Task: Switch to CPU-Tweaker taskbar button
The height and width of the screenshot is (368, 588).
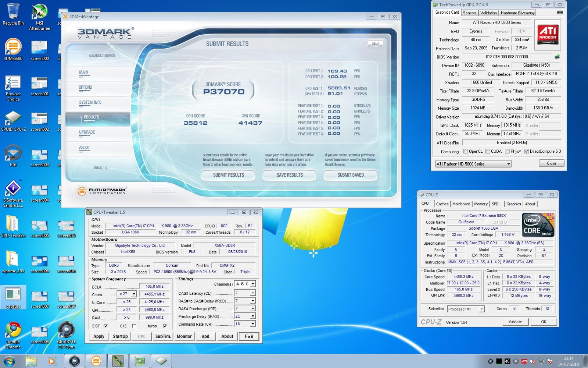Action: (x=118, y=361)
